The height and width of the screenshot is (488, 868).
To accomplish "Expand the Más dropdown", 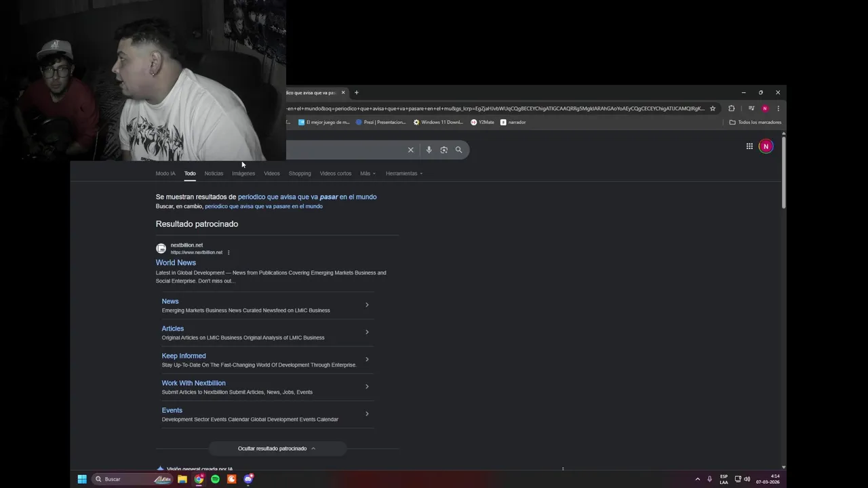I will [368, 174].
